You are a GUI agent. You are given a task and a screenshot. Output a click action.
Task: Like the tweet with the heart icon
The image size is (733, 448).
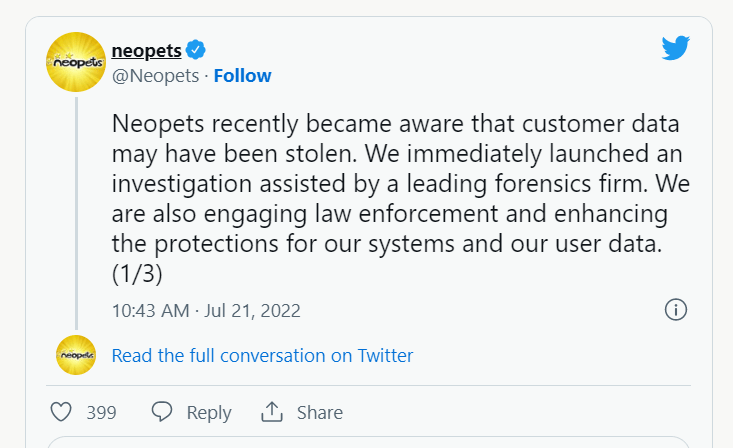(61, 412)
